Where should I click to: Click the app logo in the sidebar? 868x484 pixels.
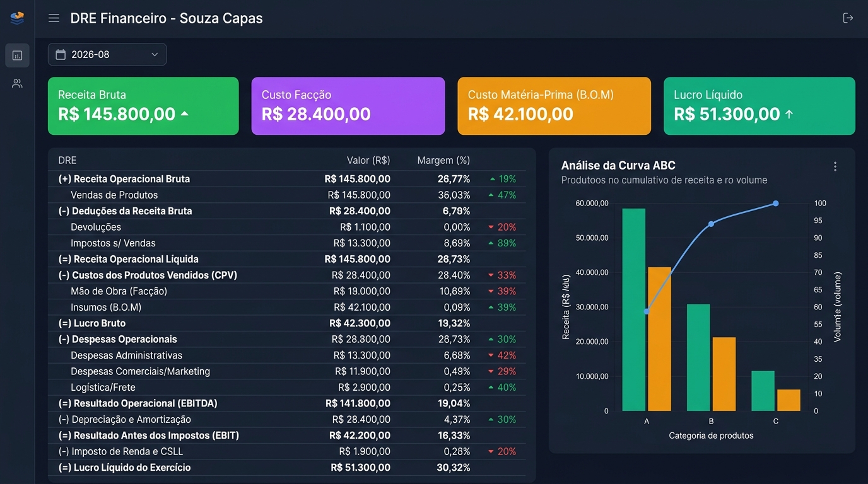pyautogui.click(x=17, y=18)
